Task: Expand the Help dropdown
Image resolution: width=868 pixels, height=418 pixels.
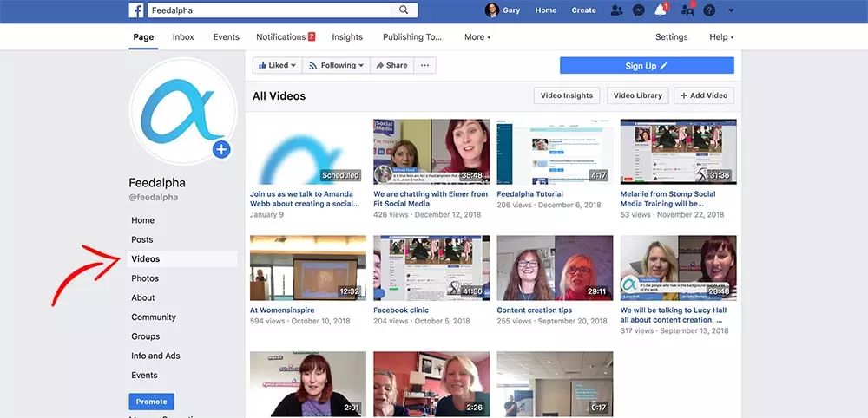Action: (721, 37)
